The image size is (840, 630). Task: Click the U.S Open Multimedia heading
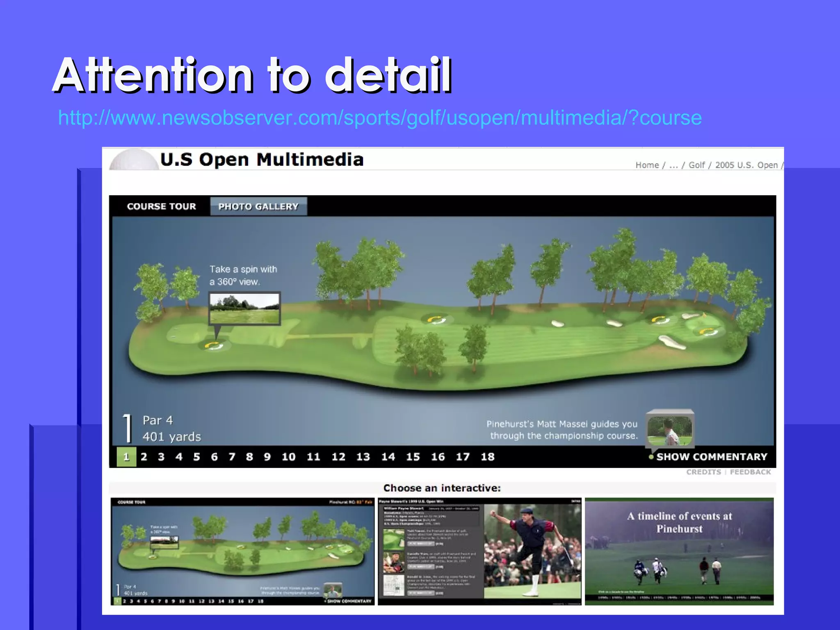262,160
